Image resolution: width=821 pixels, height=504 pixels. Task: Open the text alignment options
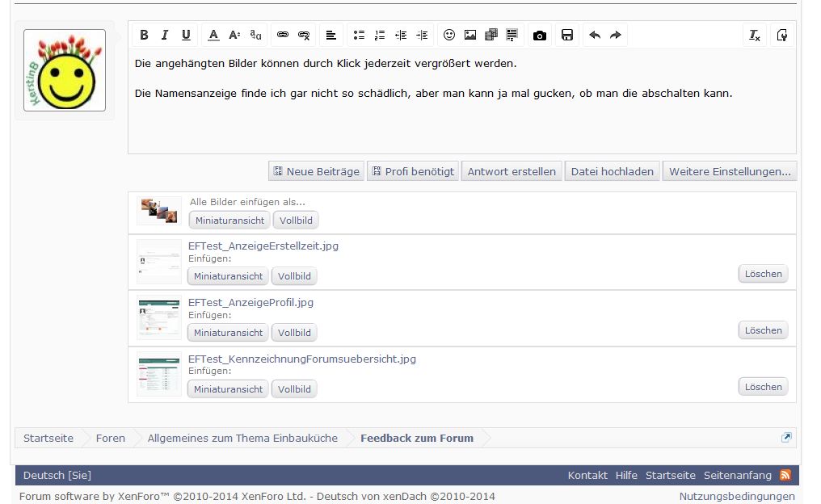point(331,35)
